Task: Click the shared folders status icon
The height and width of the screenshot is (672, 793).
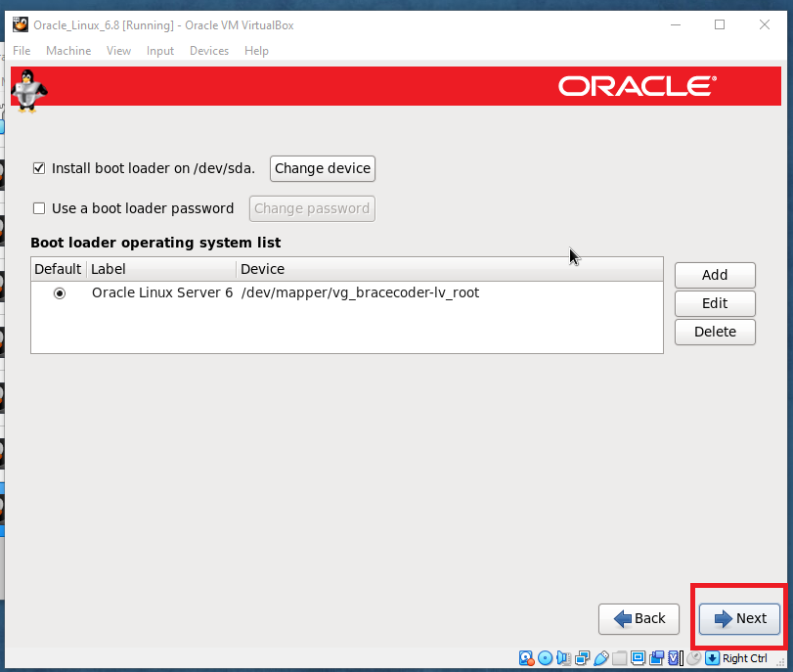Action: coord(620,658)
